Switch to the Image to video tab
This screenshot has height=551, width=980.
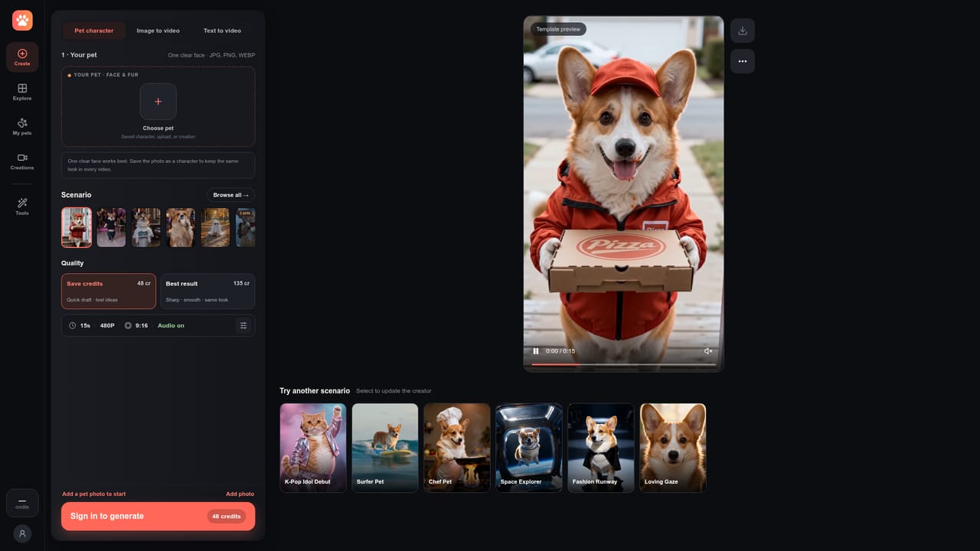158,31
